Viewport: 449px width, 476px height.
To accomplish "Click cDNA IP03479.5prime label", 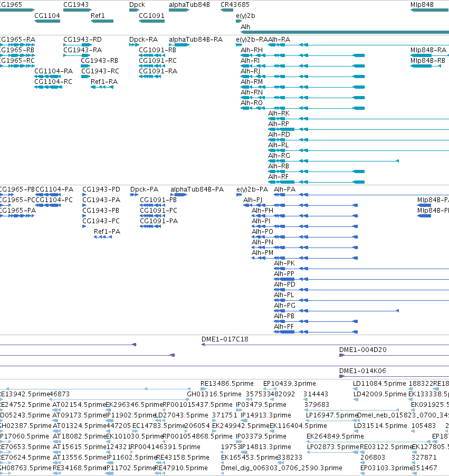I will tap(261, 405).
